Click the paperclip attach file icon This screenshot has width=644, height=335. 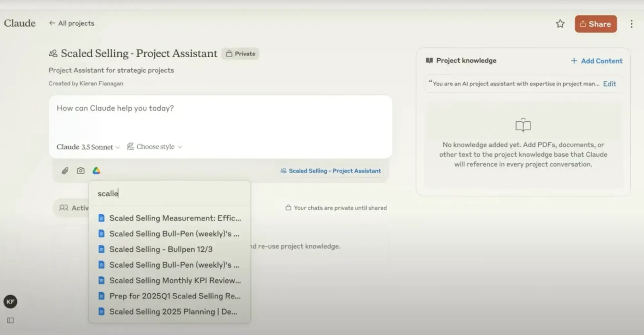click(x=65, y=171)
